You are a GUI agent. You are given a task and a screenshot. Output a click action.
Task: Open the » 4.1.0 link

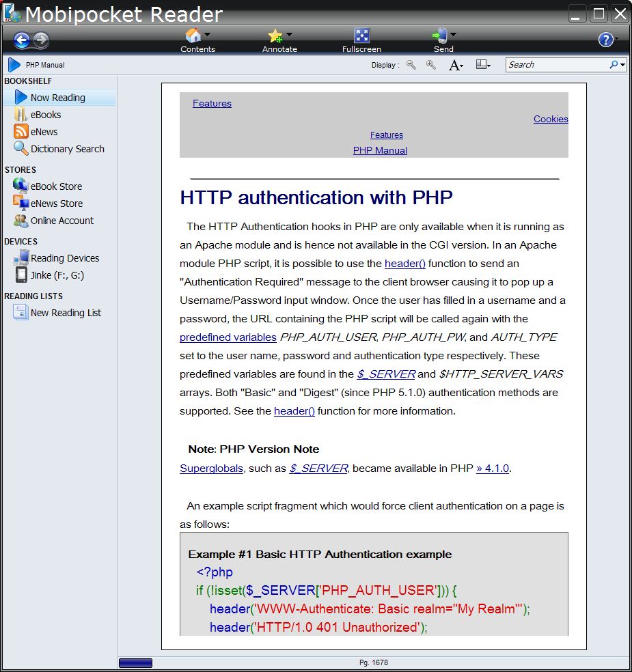click(493, 468)
